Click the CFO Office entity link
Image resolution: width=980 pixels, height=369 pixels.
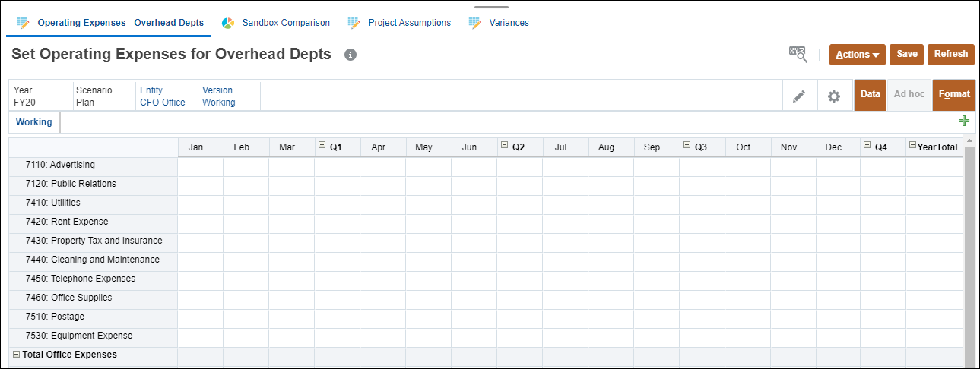click(163, 102)
